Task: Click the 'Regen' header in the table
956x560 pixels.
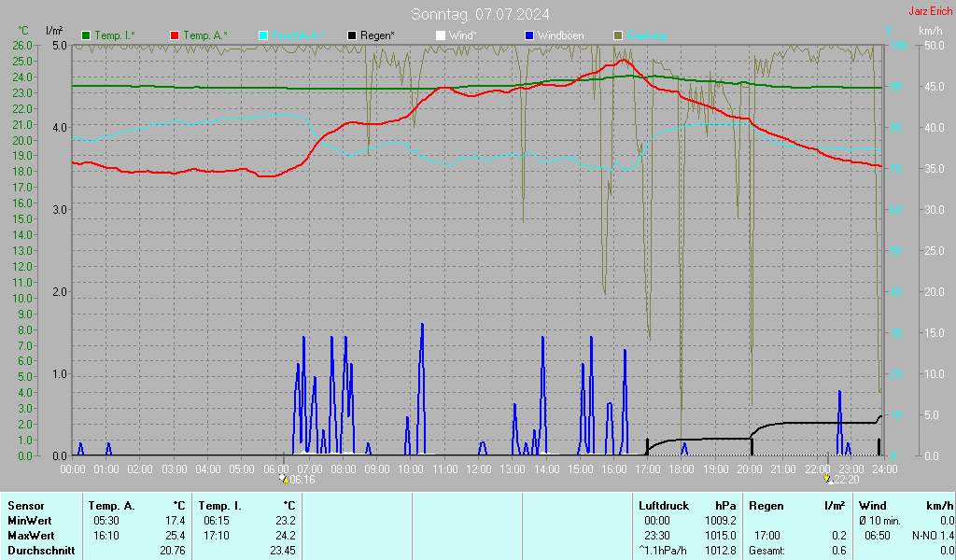Action: [766, 506]
